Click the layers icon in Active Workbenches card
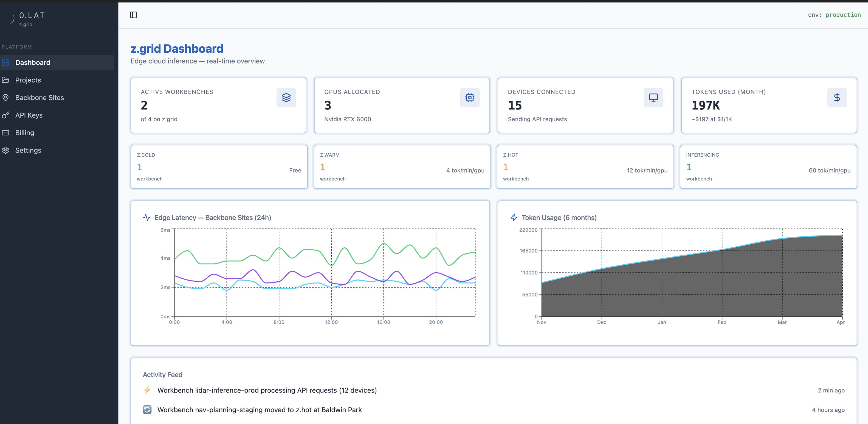 pyautogui.click(x=286, y=98)
